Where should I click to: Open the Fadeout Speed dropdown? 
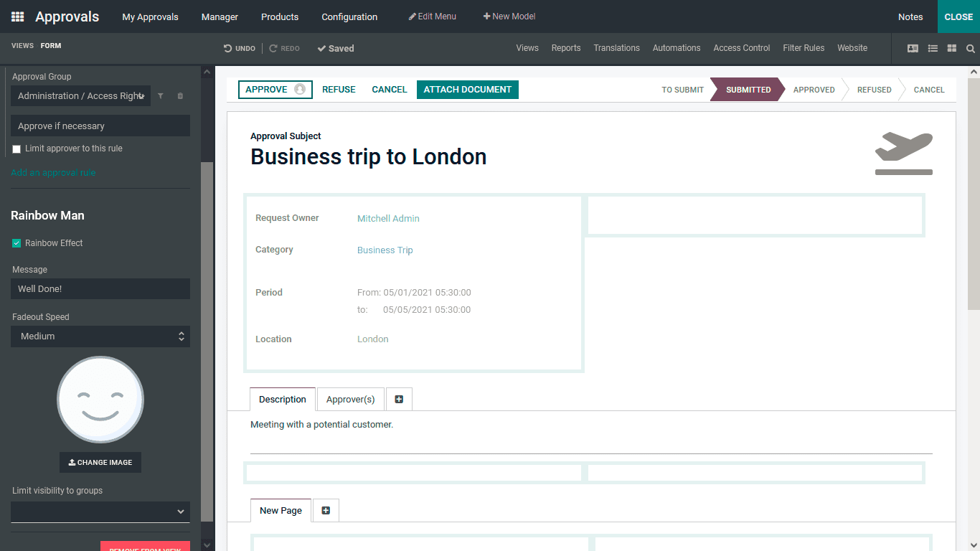(x=100, y=336)
